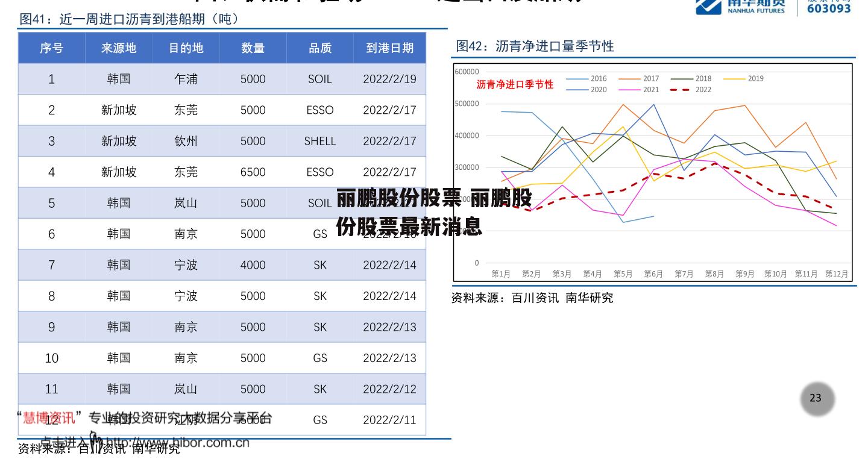
Task: Click the 第12月 x-axis label
Action: 837,274
